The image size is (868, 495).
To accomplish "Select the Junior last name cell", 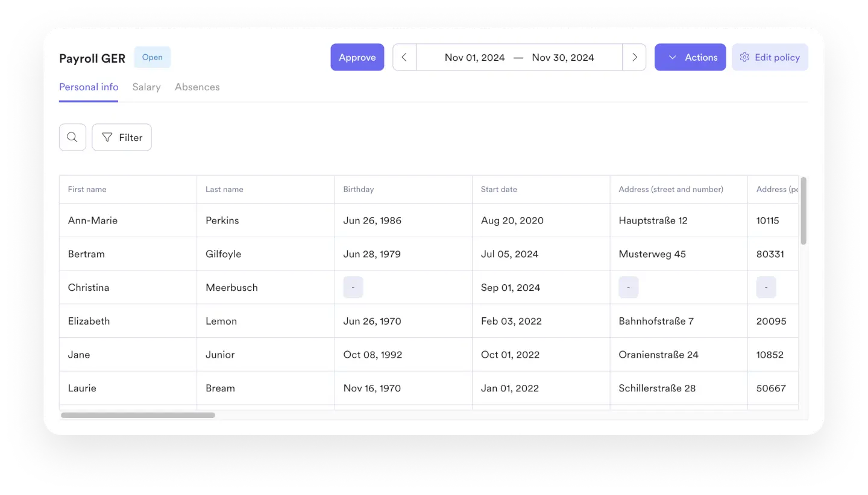I will pyautogui.click(x=266, y=355).
